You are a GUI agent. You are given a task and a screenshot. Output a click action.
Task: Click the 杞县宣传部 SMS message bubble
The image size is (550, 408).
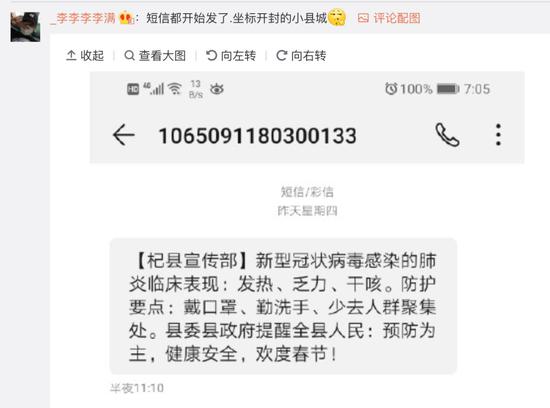(283, 306)
